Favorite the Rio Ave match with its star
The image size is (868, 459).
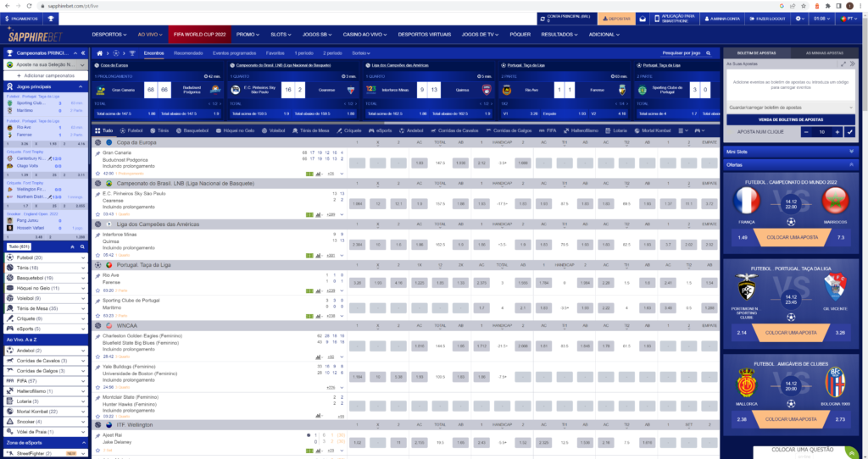98,290
